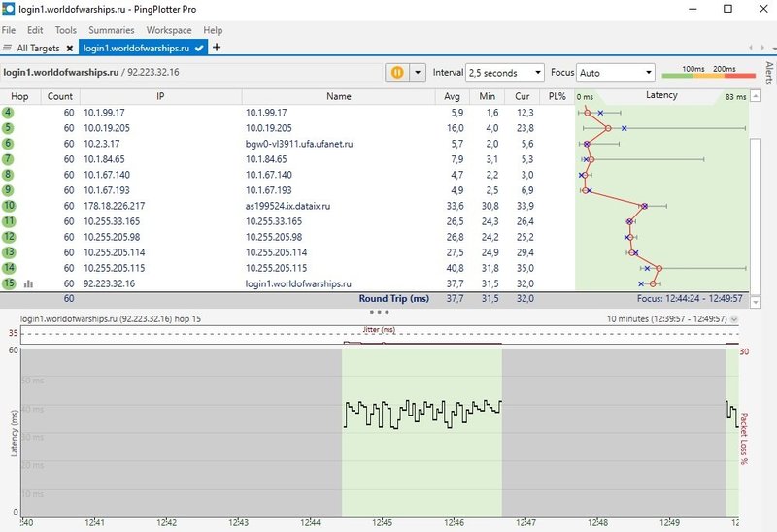The height and width of the screenshot is (532, 777).
Task: Click the Avg column header
Action: (452, 96)
